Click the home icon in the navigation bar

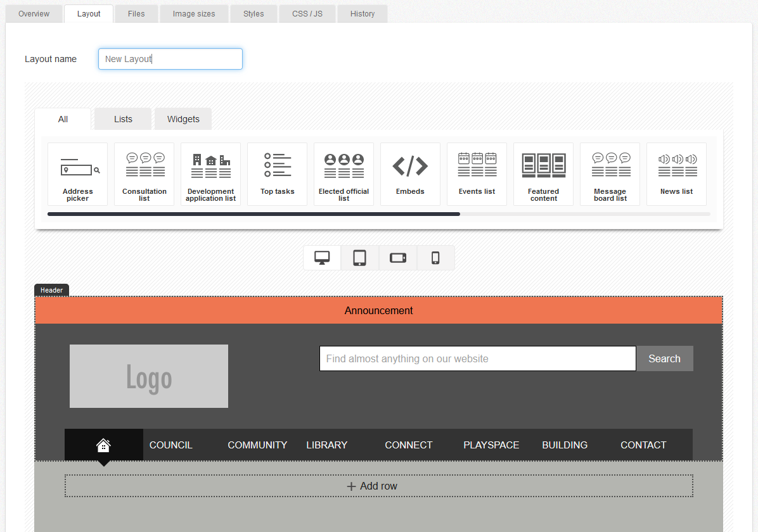103,445
